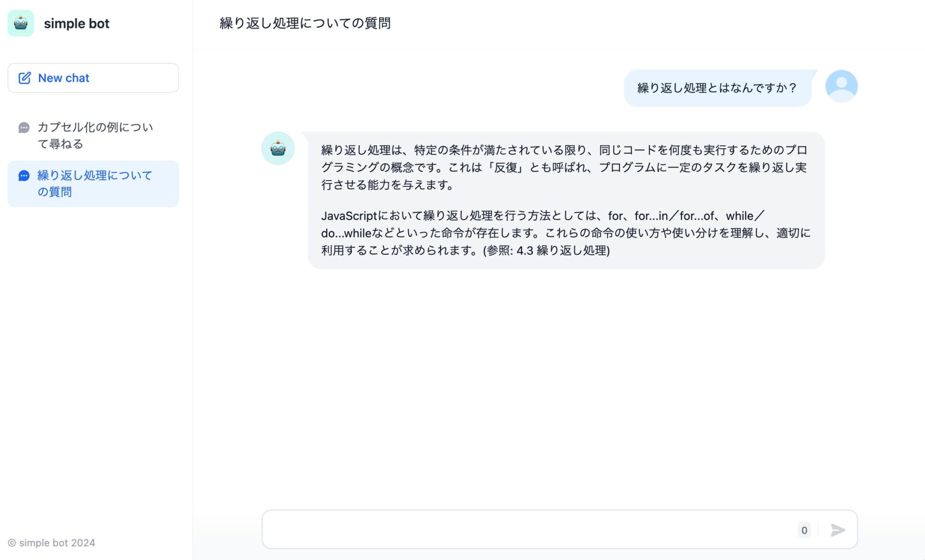Click the first line of the bot reply
This screenshot has height=560, width=925.
[564, 150]
